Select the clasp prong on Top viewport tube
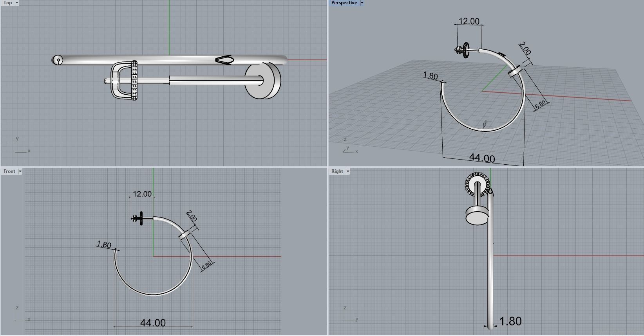The image size is (644, 336). point(224,59)
